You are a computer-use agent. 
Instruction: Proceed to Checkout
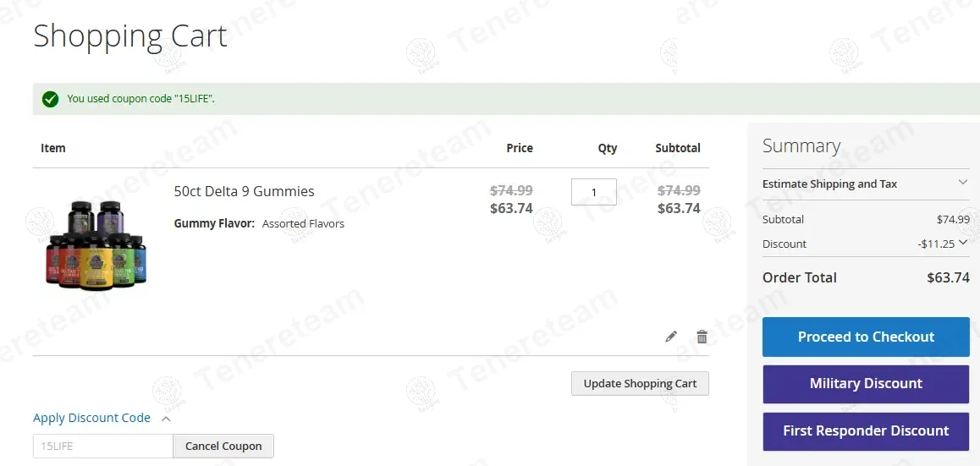click(866, 337)
